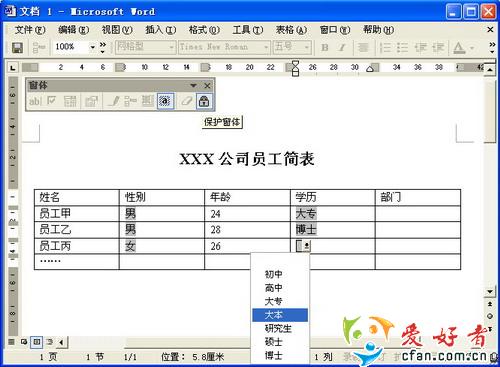Insert a checkbox form field icon
The height and width of the screenshot is (367, 500).
(51, 101)
